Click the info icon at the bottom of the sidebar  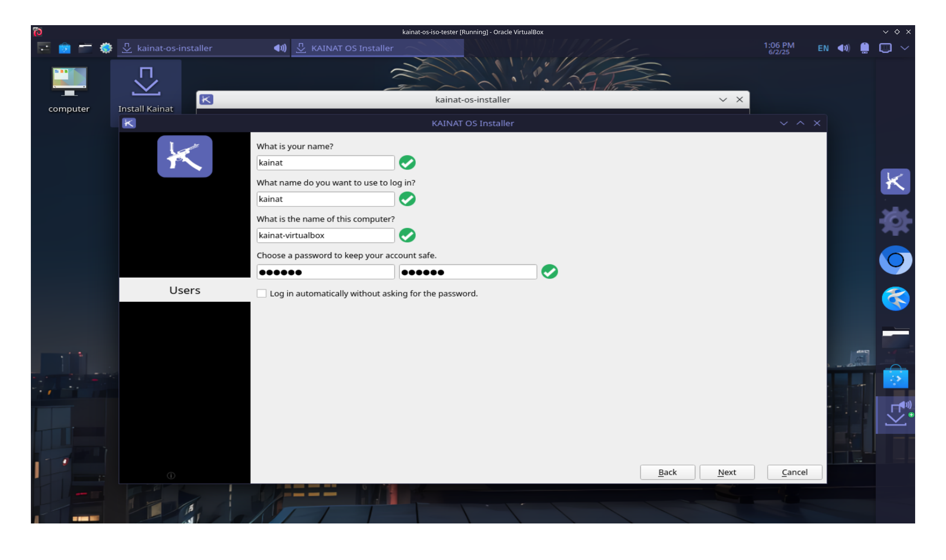(x=171, y=476)
